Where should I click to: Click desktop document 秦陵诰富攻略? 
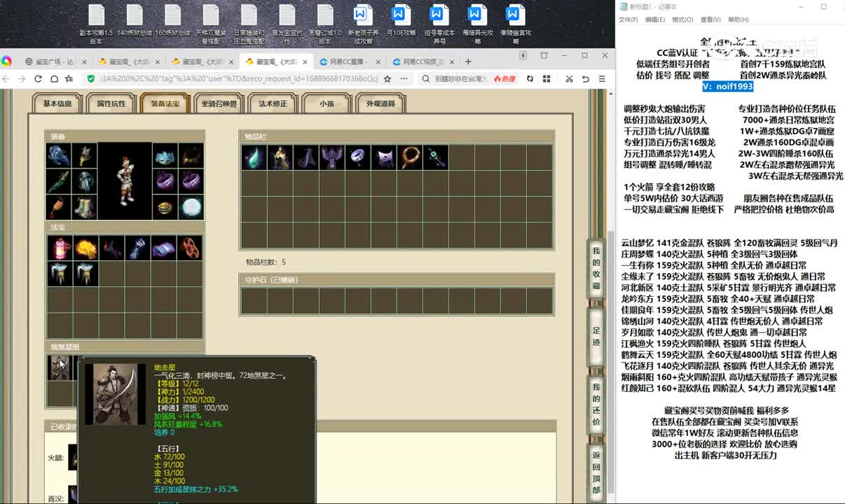pyautogui.click(x=514, y=23)
